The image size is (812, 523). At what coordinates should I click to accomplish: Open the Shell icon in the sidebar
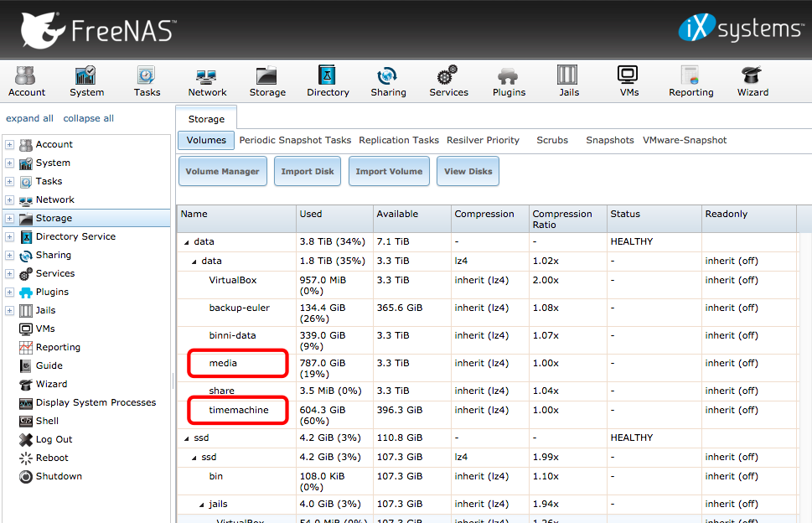coord(25,421)
